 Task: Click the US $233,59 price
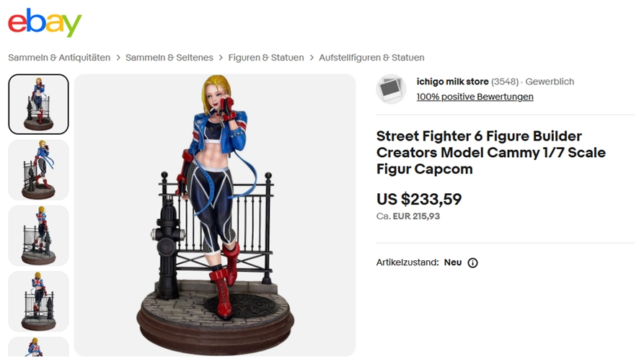[x=419, y=199]
